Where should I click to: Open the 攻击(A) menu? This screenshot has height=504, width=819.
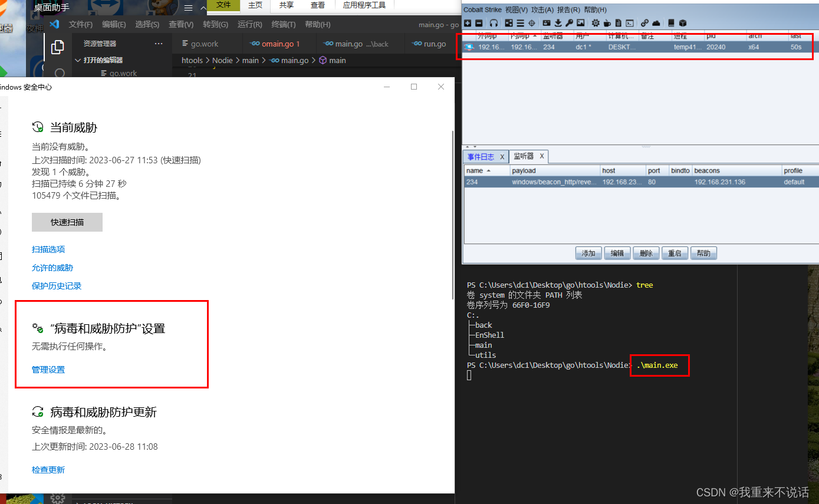(x=542, y=10)
